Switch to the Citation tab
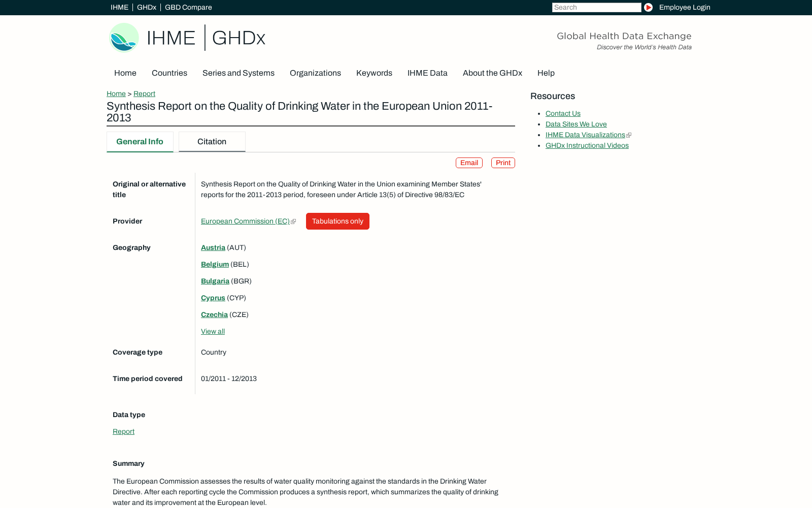Viewport: 812px width, 508px height. point(212,142)
